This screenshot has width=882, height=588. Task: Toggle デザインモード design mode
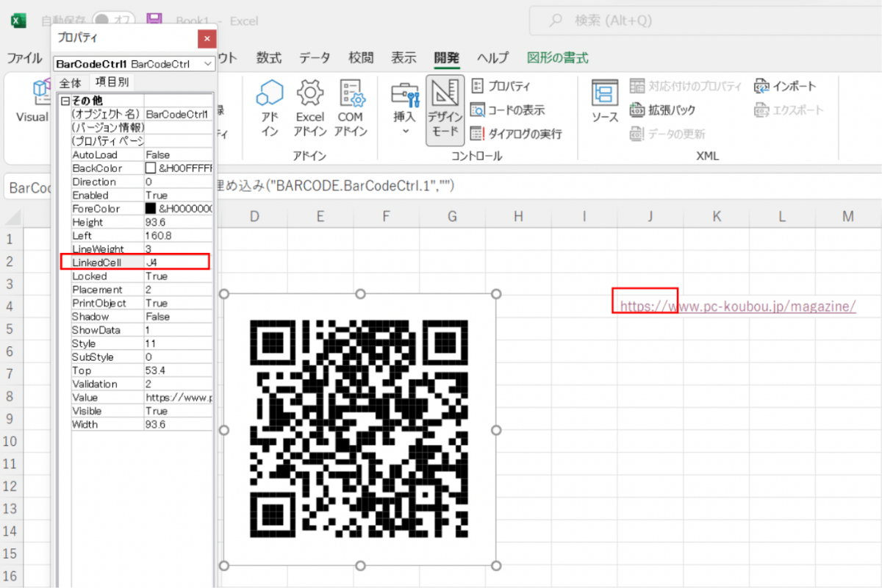pyautogui.click(x=445, y=109)
